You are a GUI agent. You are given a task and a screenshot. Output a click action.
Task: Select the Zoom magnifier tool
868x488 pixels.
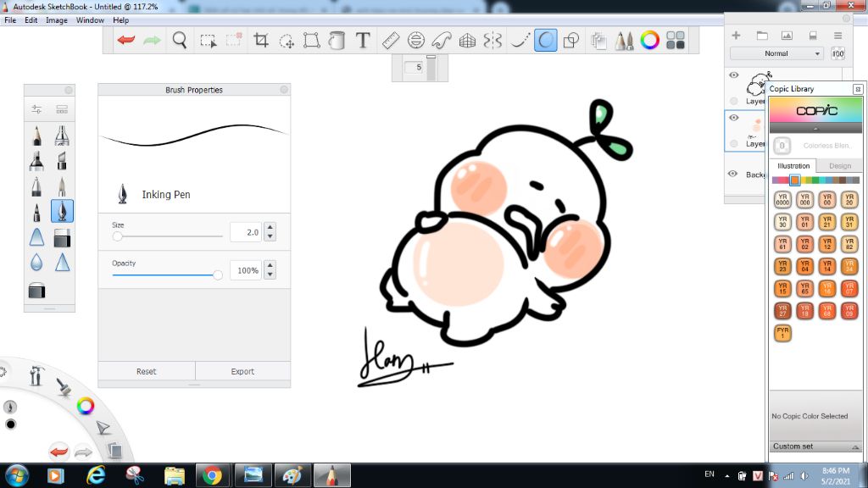click(x=180, y=40)
